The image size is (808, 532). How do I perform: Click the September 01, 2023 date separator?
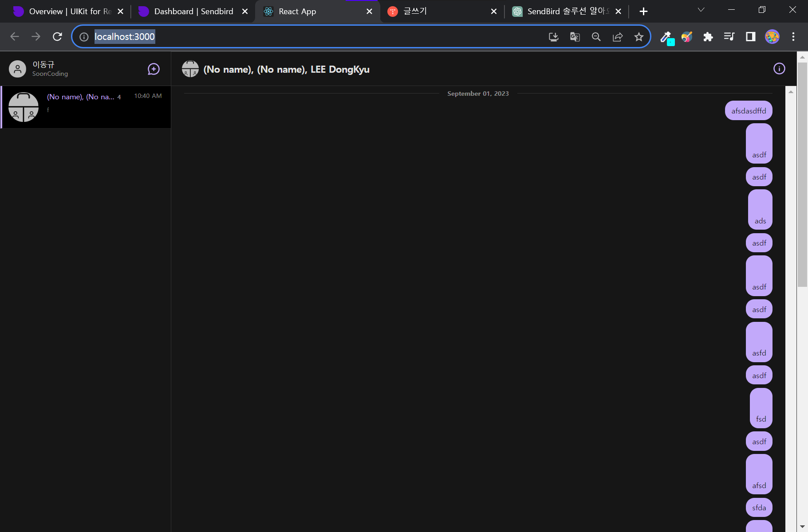478,94
